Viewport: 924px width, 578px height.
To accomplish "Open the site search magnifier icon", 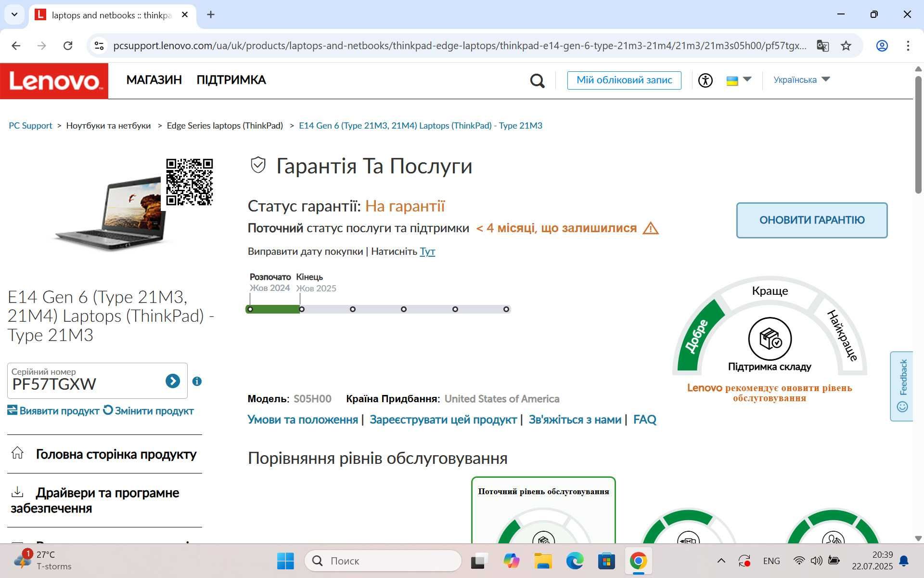I will pyautogui.click(x=537, y=80).
